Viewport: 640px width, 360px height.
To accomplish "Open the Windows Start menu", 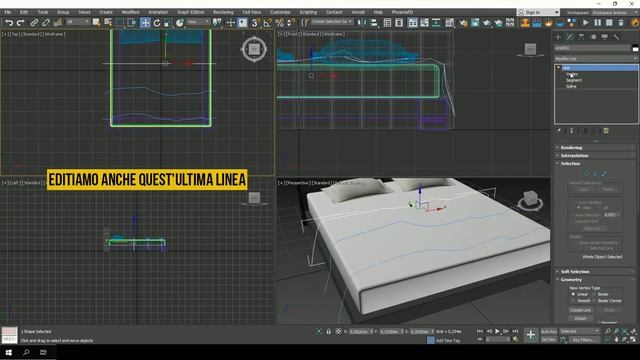I will pos(9,352).
